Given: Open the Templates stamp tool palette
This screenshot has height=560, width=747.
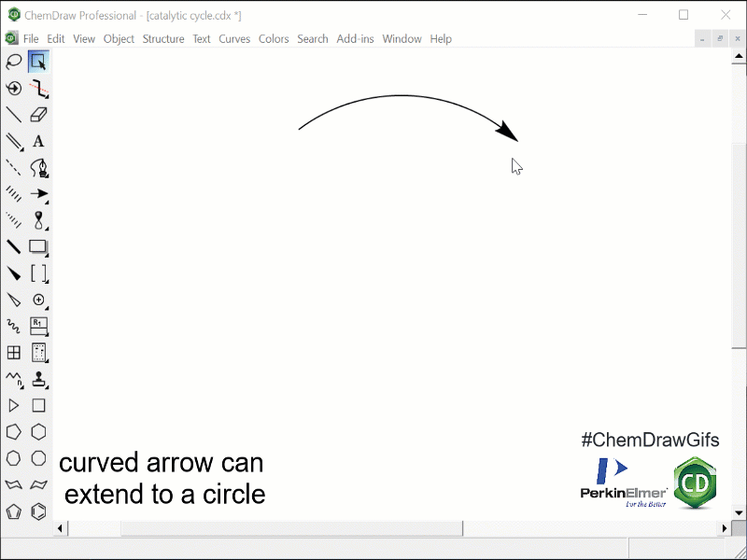Looking at the screenshot, I should (38, 379).
